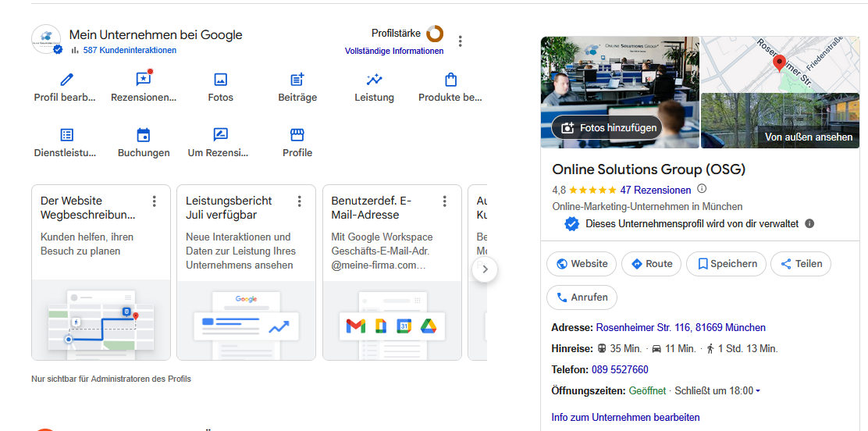Click the Geöffnet status text
This screenshot has height=431, width=868.
tap(647, 390)
